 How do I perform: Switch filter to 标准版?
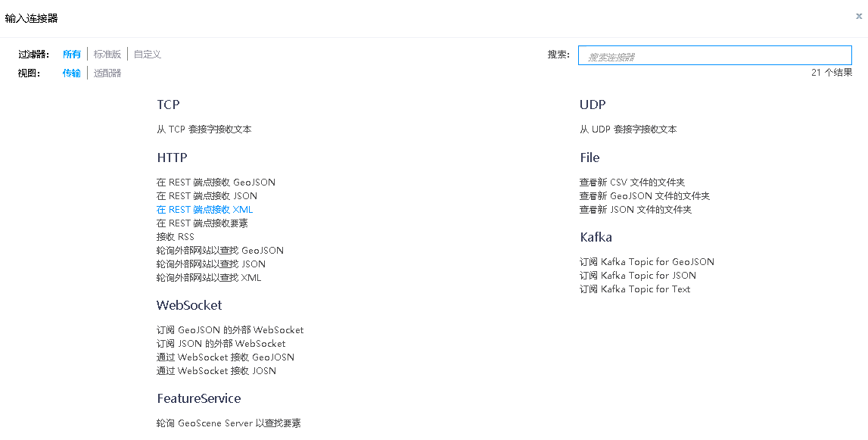(x=107, y=55)
